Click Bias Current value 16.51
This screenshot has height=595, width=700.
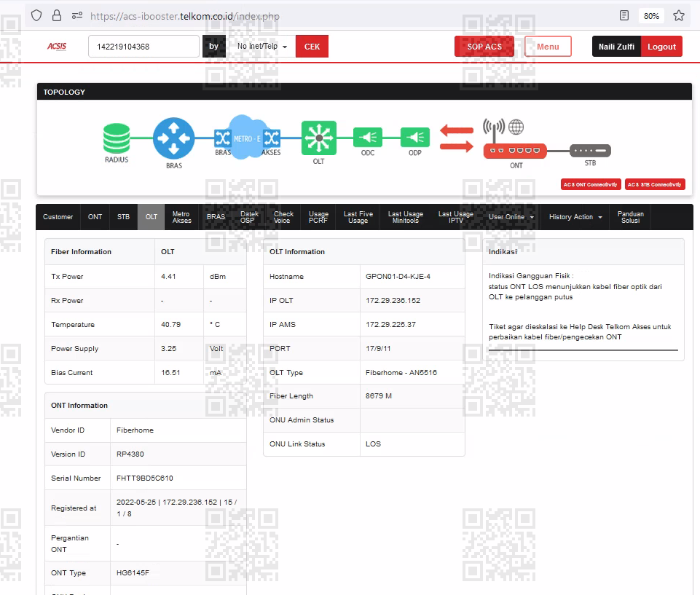tap(170, 373)
